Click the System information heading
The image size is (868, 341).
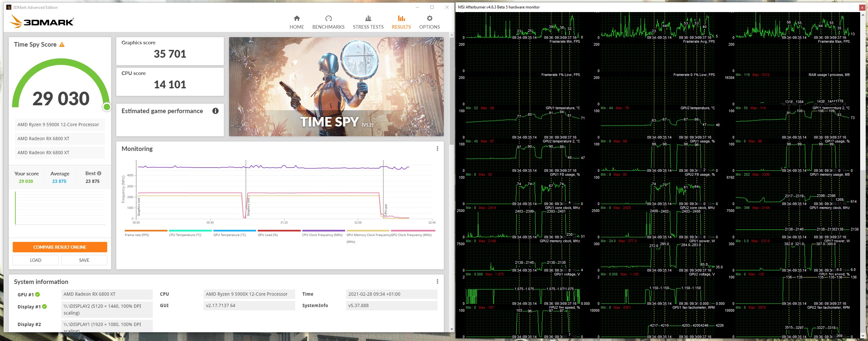point(41,282)
